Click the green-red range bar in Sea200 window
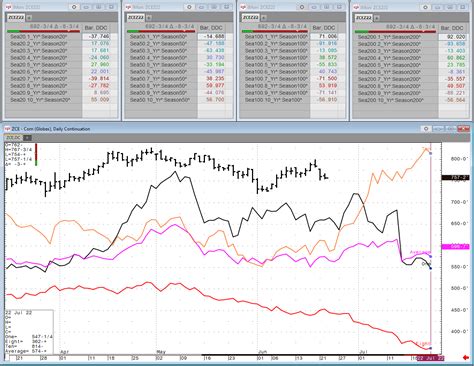This screenshot has height=366, width=474. coord(395,32)
